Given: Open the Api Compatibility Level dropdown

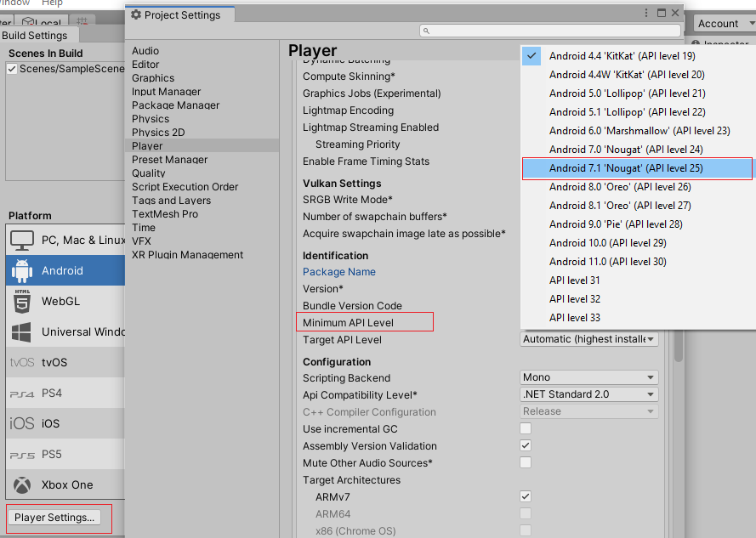Looking at the screenshot, I should coord(589,394).
